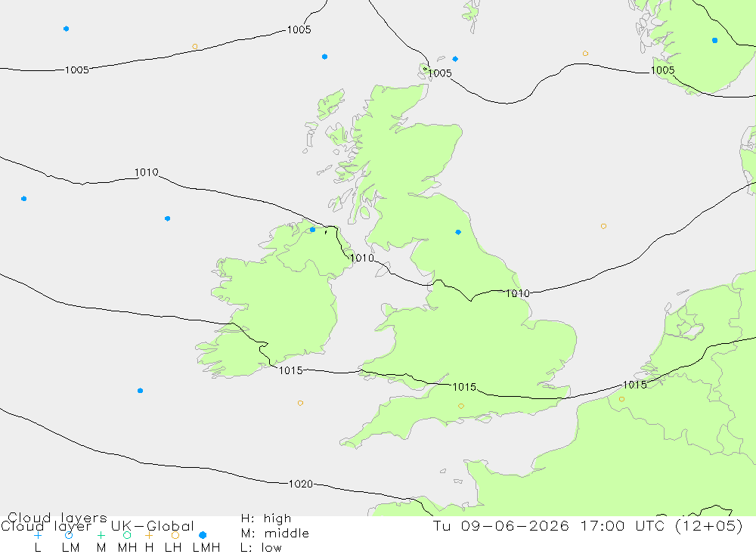Select the blue marker beside the Orkney 1005 label
This screenshot has height=554, width=756.
[x=455, y=59]
